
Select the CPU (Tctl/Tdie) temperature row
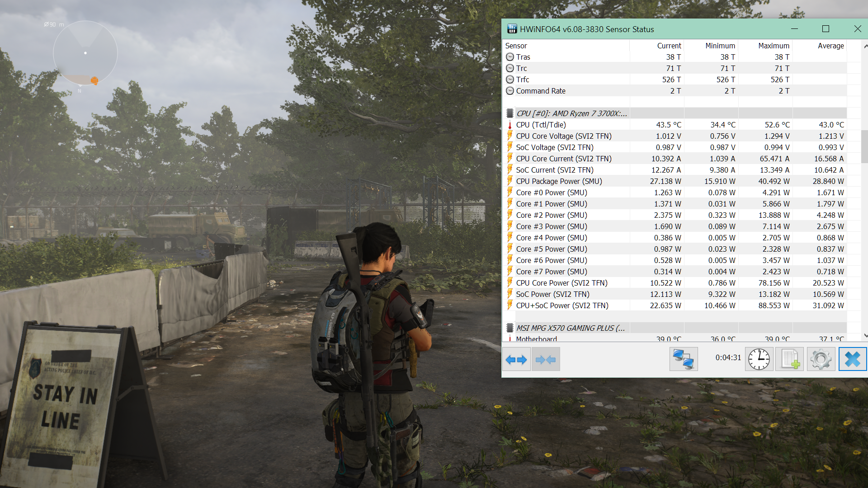tap(541, 125)
